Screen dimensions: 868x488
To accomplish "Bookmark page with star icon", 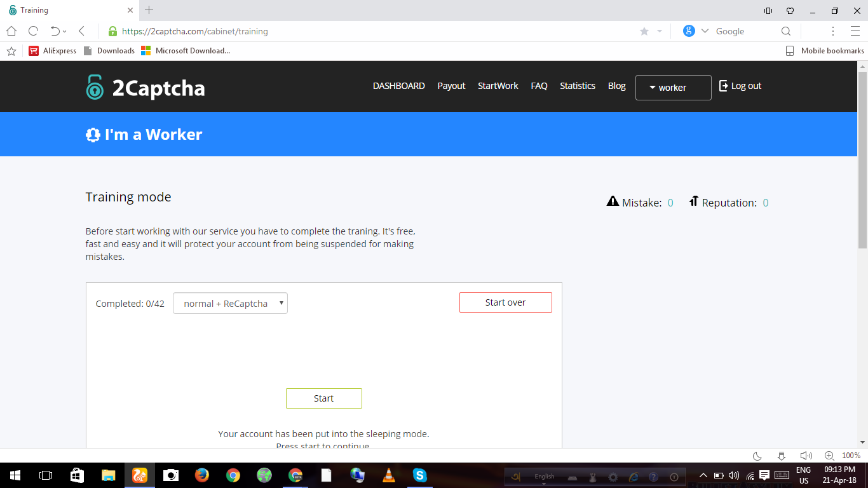I will coord(644,31).
